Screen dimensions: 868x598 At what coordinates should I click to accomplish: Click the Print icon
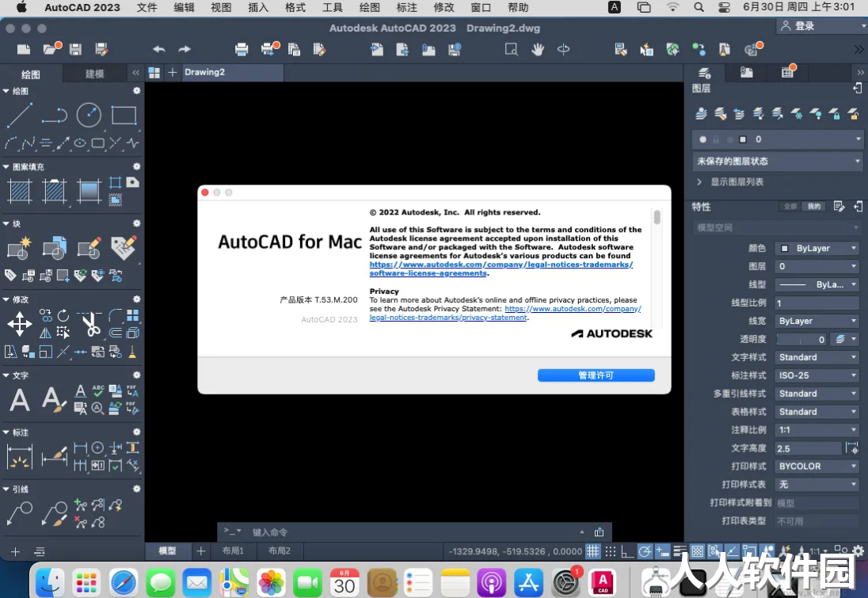[x=242, y=49]
